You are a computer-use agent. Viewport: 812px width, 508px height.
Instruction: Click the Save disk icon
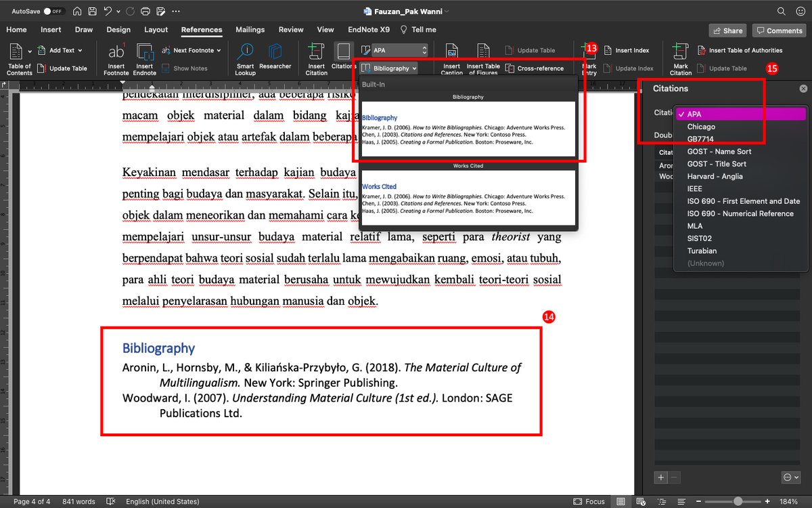click(x=93, y=12)
